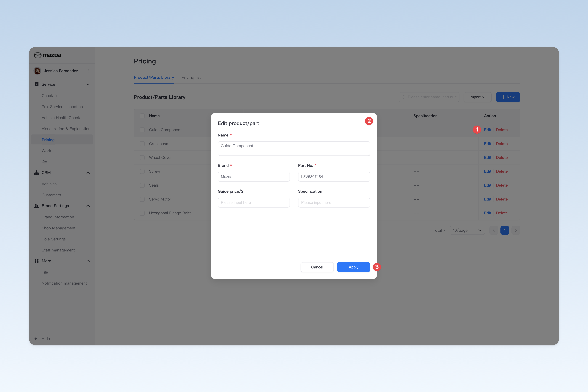Collapse the More section chevron
Image resolution: width=588 pixels, height=392 pixels.
click(88, 261)
